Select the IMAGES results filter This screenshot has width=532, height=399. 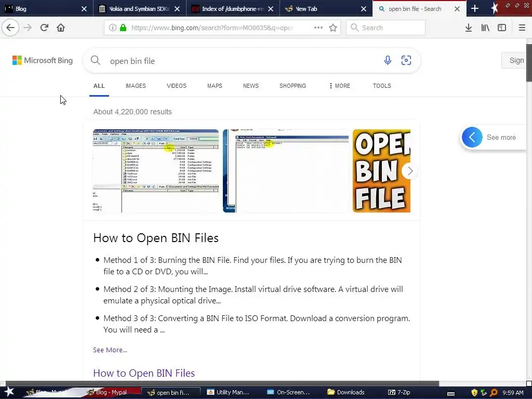136,86
